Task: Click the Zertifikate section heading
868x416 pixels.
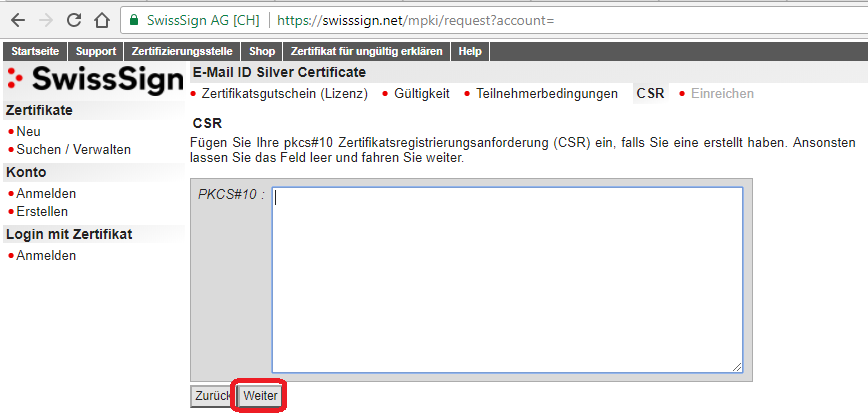Action: [x=39, y=110]
